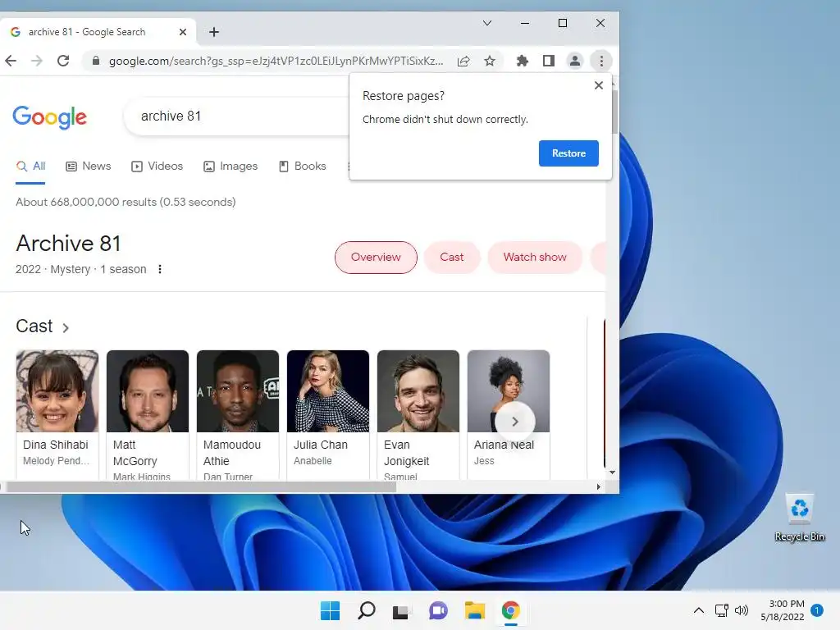Open Chrome's three-dot menu

pos(601,61)
